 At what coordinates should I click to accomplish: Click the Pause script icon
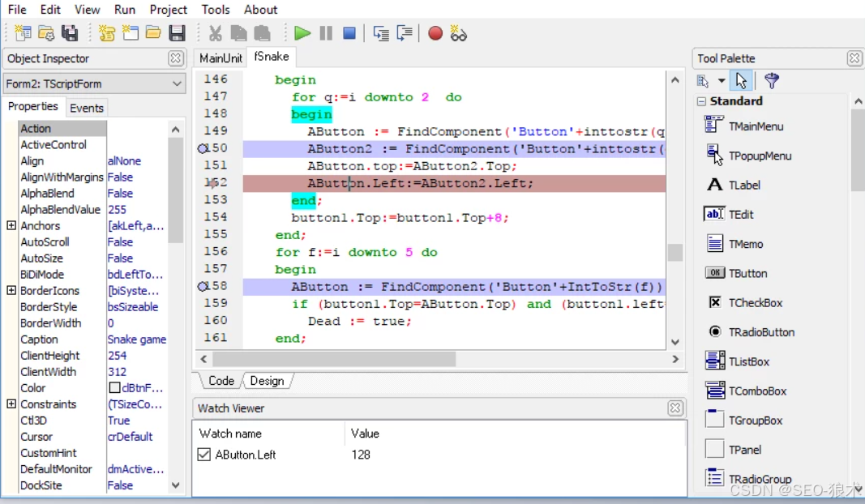coord(326,34)
